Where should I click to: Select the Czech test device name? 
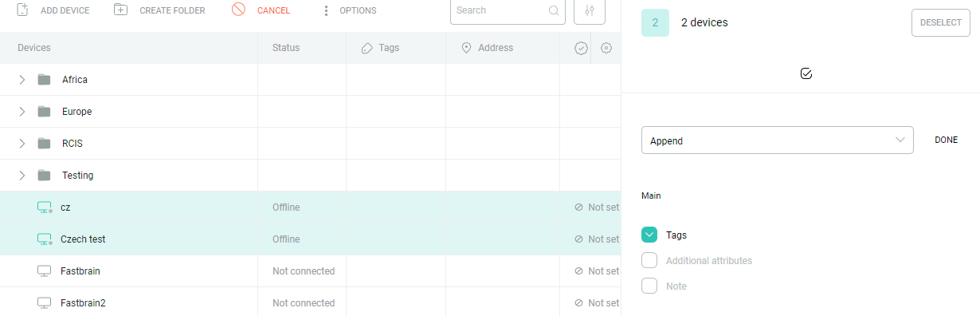tap(83, 239)
